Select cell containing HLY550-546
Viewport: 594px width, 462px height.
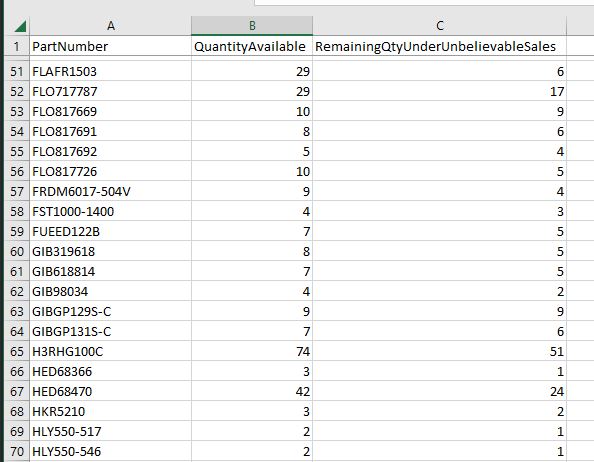click(111, 451)
